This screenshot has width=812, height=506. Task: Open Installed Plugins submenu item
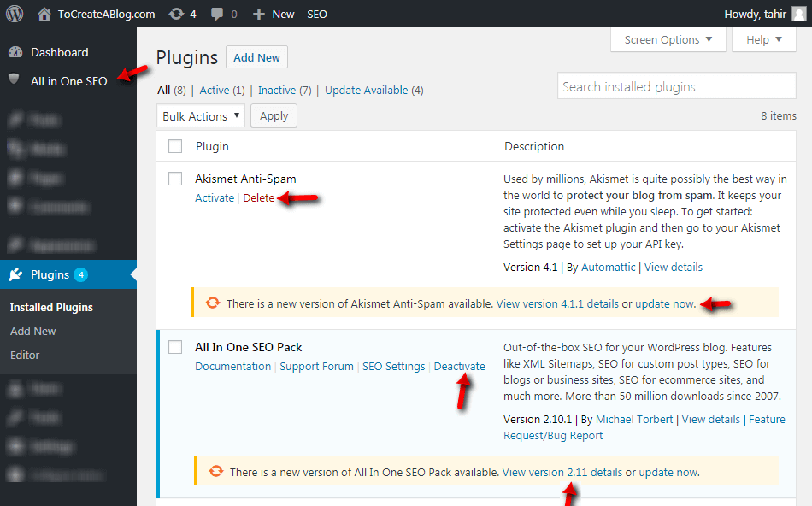pos(51,307)
